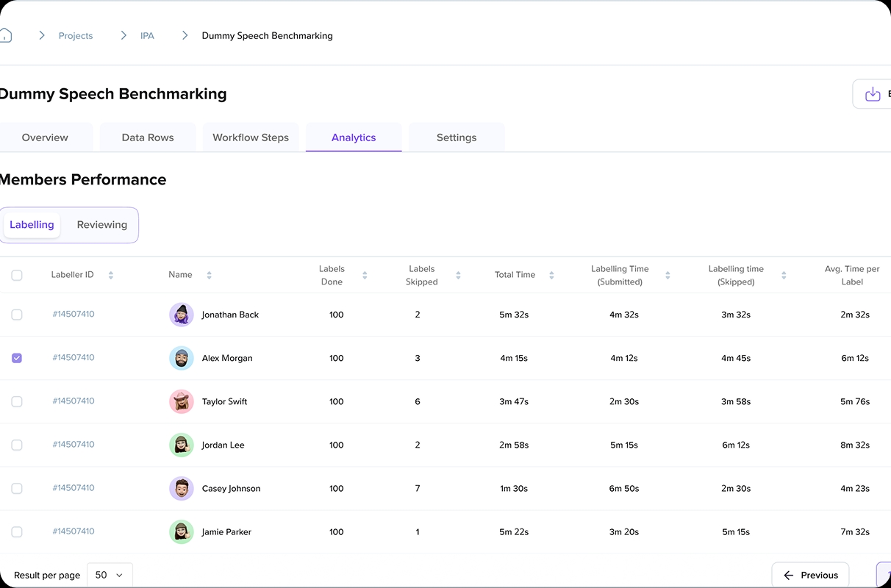Viewport: 891px width, 588px height.
Task: Click the home icon in breadcrumb
Action: (5, 35)
